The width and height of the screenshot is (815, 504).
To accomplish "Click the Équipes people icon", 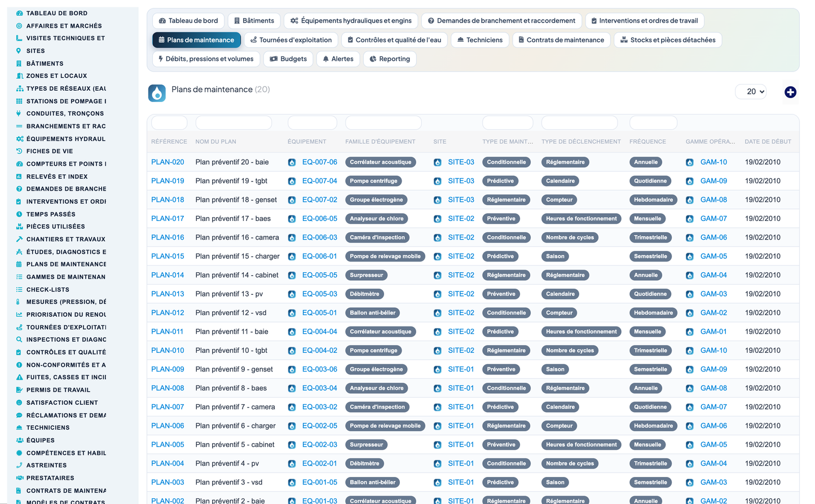I will (x=19, y=440).
